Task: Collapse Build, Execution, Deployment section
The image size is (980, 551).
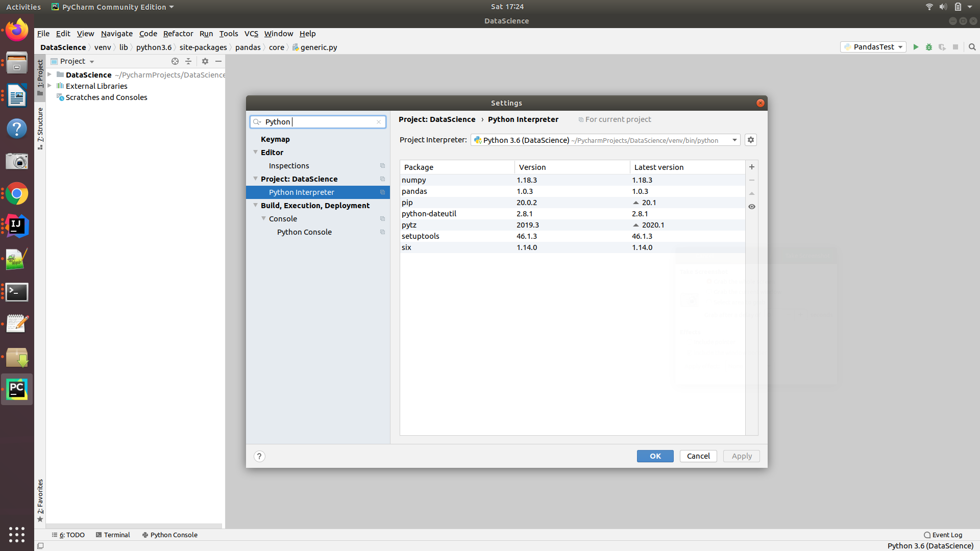Action: (256, 205)
